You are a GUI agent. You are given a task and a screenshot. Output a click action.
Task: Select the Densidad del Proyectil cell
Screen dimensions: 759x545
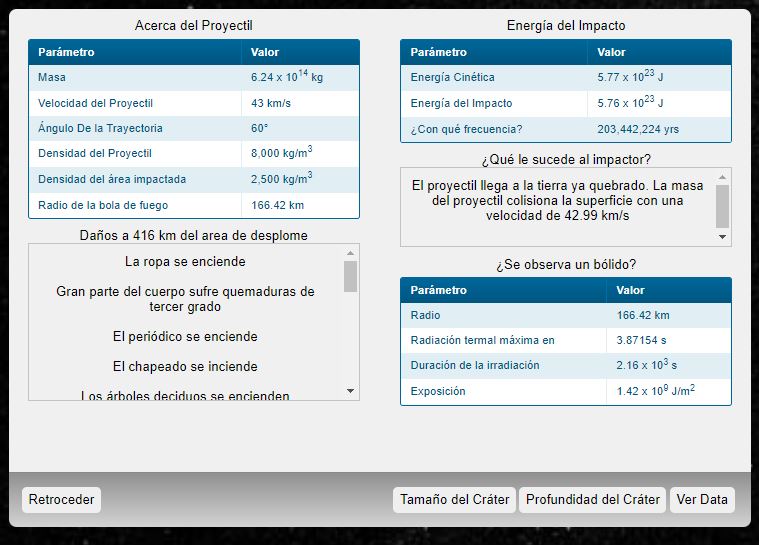pos(135,153)
